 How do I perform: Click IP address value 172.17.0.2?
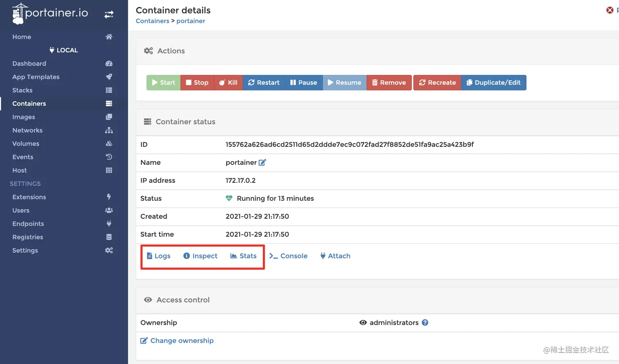point(241,180)
